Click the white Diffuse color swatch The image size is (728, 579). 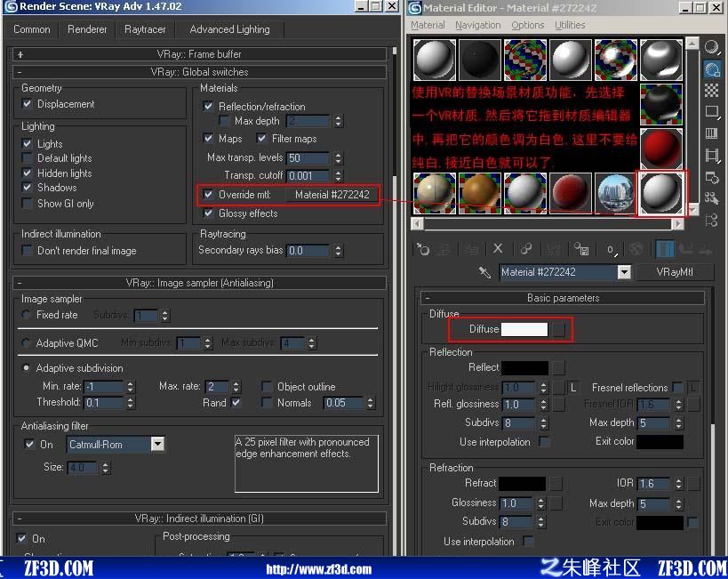coord(524,329)
